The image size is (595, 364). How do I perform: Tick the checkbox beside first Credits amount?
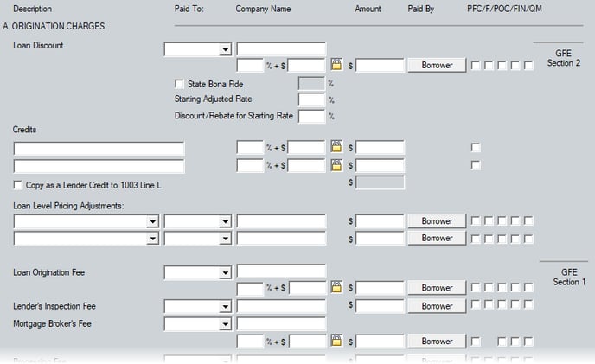476,147
